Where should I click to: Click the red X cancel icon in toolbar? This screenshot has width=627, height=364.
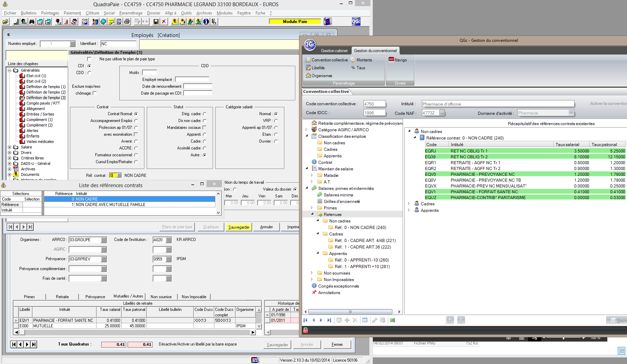(x=164, y=22)
